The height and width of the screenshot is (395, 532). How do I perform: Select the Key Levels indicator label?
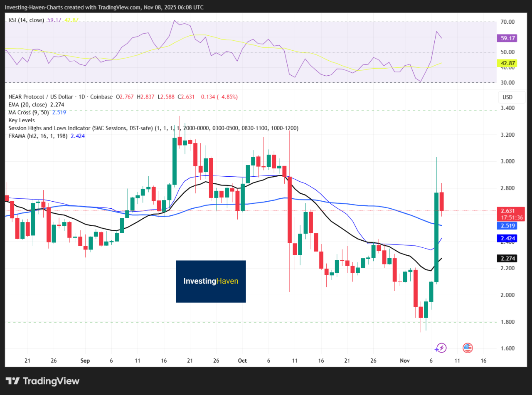22,120
